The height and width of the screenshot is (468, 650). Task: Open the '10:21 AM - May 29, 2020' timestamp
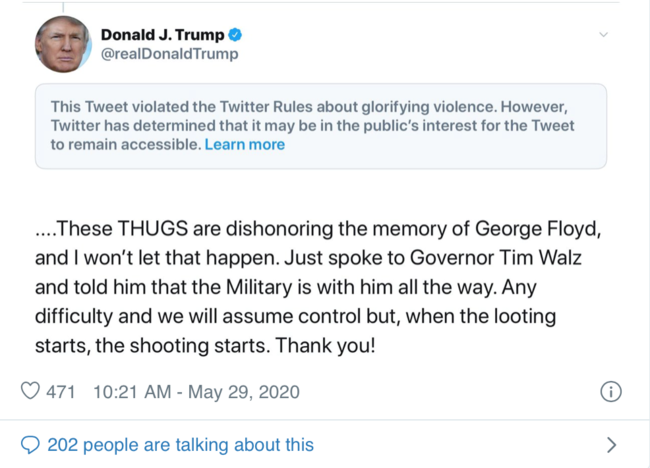point(195,391)
